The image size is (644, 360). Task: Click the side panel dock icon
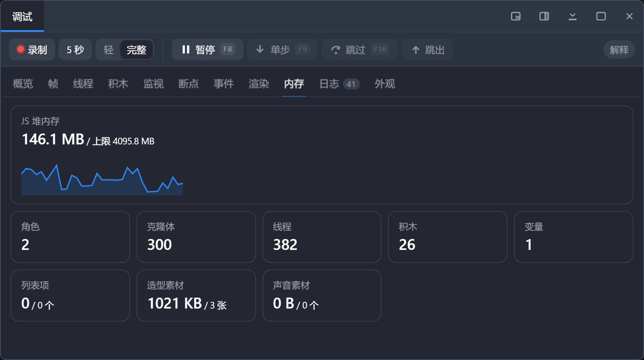point(544,16)
